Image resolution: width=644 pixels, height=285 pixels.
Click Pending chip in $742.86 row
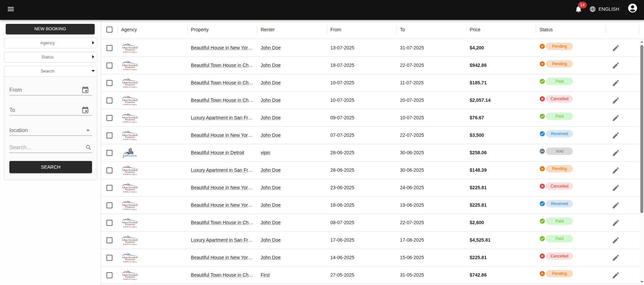click(x=559, y=274)
